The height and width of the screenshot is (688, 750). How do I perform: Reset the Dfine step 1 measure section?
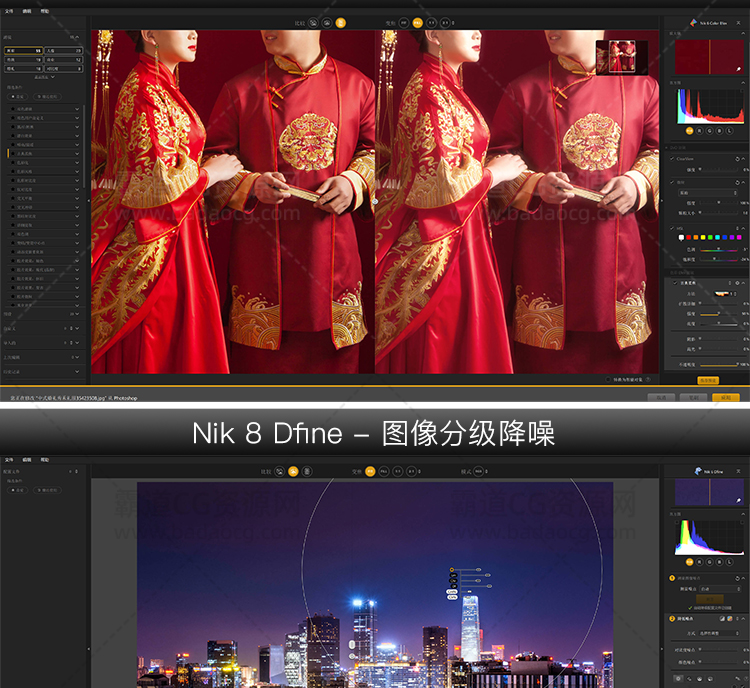pos(737,578)
